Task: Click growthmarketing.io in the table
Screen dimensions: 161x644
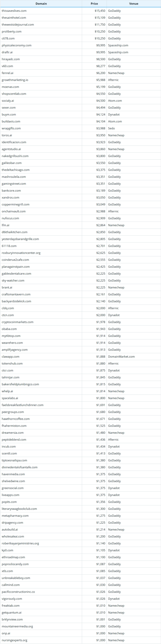Action: [x=15, y=80]
